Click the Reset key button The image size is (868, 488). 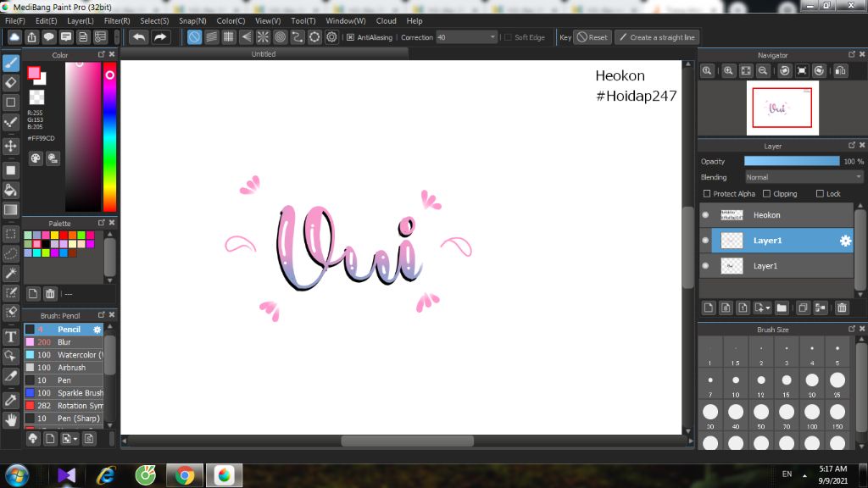click(x=593, y=37)
